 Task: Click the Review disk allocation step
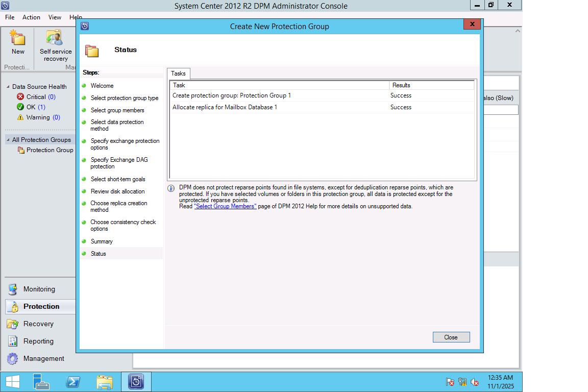[117, 191]
